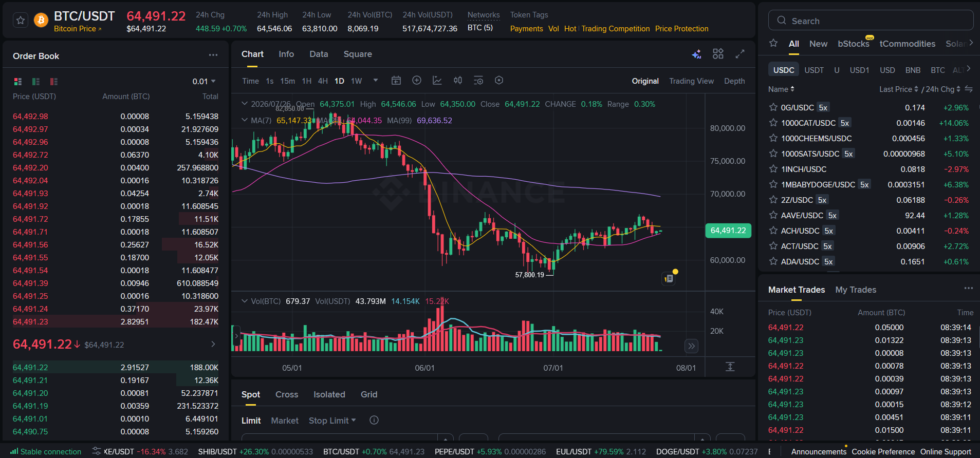Collapse the MA indicator legend chevron
Image resolution: width=980 pixels, height=458 pixels.
[245, 120]
